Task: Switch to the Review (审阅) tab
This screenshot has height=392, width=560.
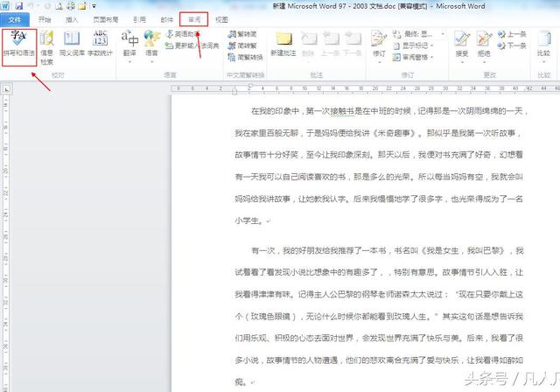Action: [x=194, y=19]
